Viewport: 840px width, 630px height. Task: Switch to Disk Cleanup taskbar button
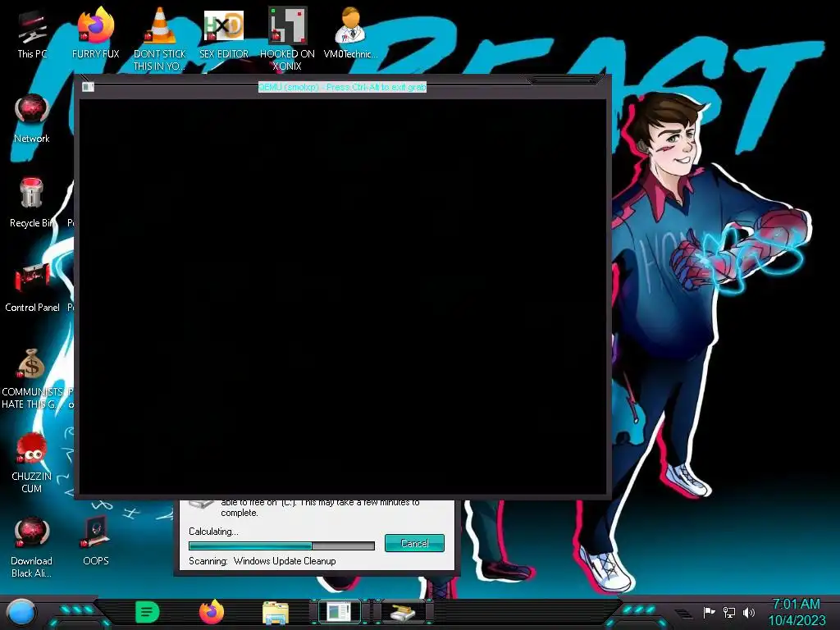(403, 612)
